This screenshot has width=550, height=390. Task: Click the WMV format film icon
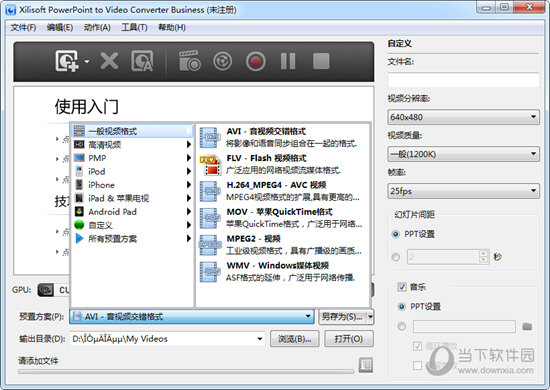(210, 272)
